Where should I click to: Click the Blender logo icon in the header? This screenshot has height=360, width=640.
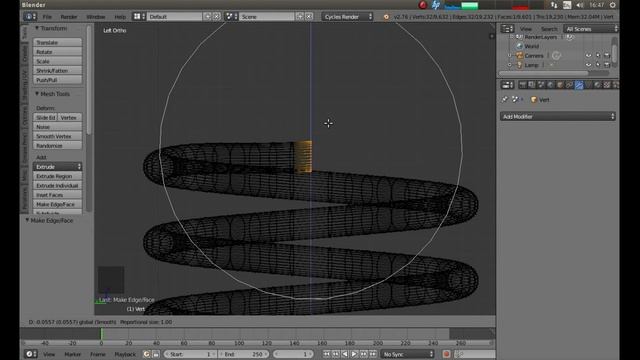click(386, 17)
